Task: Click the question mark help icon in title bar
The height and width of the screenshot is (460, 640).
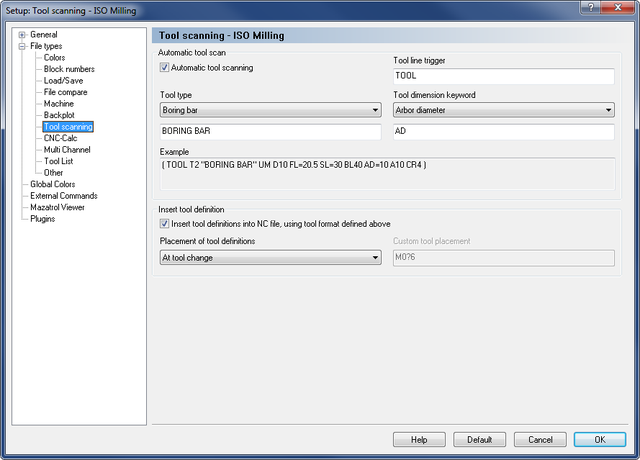Action: 590,7
